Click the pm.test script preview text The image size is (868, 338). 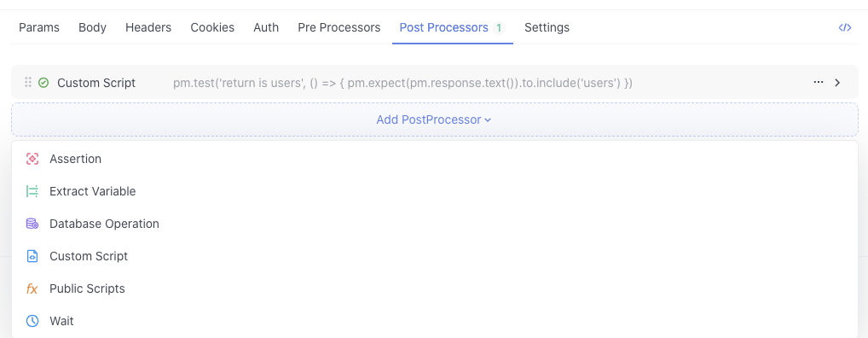click(x=403, y=83)
